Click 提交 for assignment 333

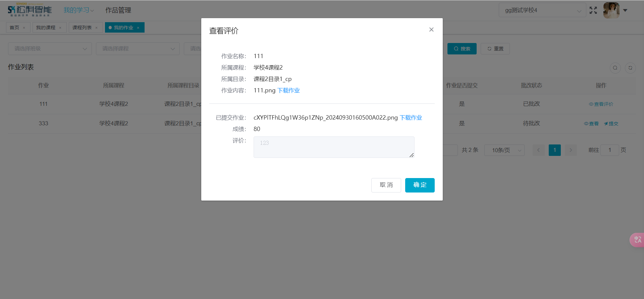[611, 124]
